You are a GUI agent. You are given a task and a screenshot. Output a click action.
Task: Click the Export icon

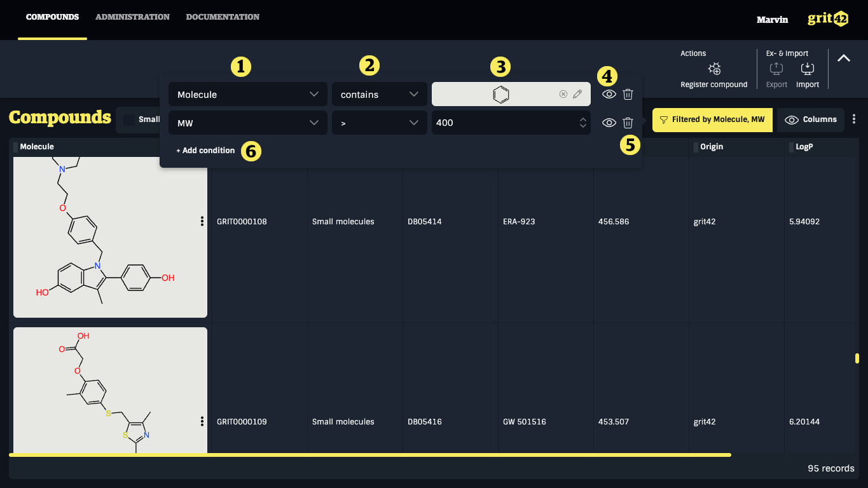776,69
